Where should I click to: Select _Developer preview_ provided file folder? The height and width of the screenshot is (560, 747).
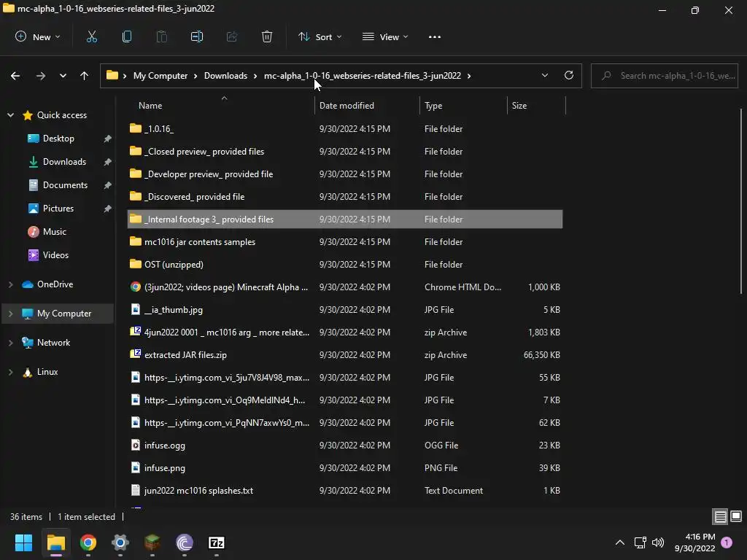(x=345, y=174)
